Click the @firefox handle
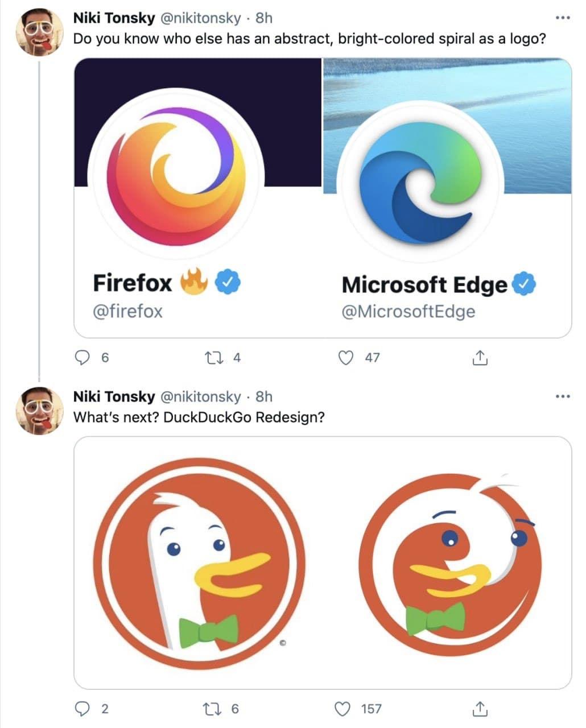This screenshot has height=728, width=586. [x=127, y=311]
